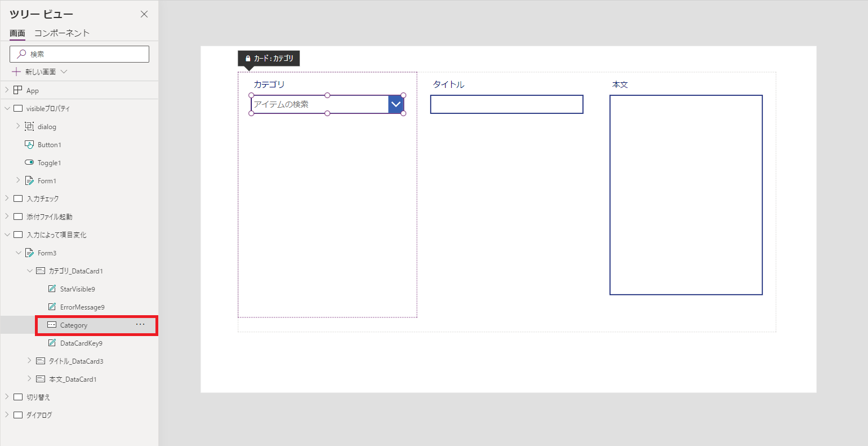This screenshot has height=446, width=868.
Task: Select the 本文_DataCard1 card icon
Action: tap(41, 379)
